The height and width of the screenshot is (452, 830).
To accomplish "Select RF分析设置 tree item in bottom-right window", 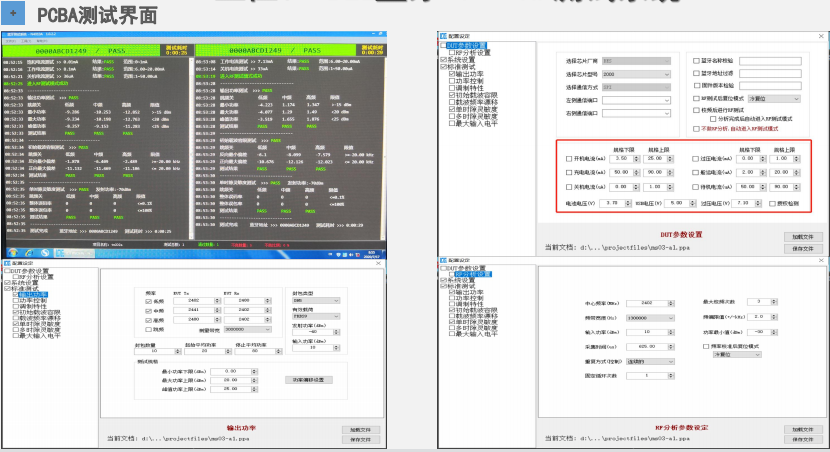I will coord(473,274).
